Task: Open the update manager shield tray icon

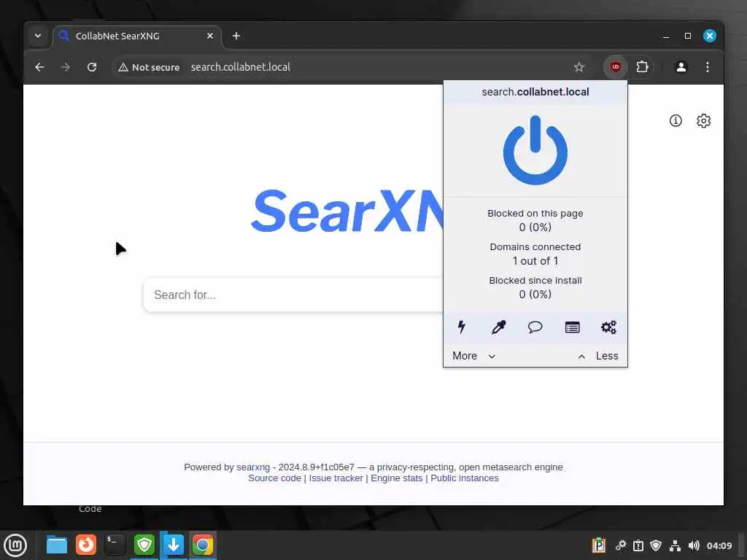Action: pyautogui.click(x=656, y=545)
